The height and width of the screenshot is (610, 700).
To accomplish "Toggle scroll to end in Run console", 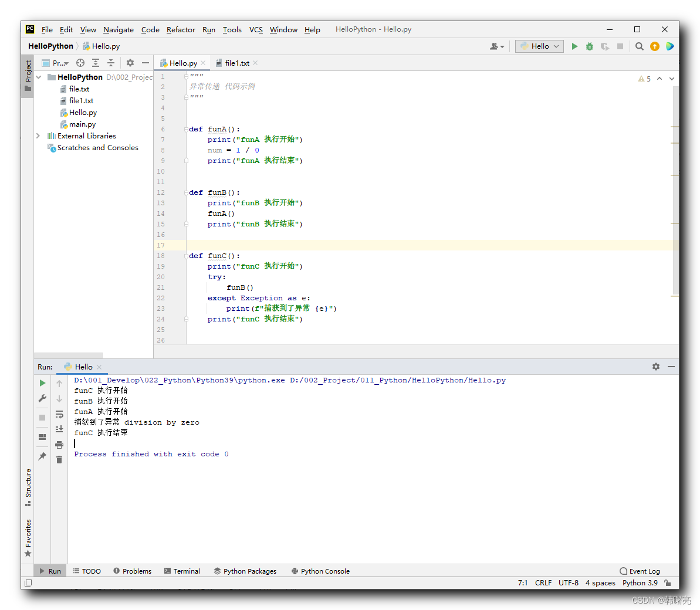I will click(59, 429).
